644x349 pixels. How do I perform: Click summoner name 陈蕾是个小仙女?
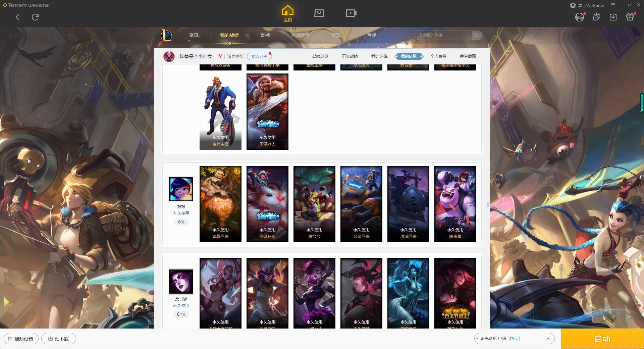[197, 56]
